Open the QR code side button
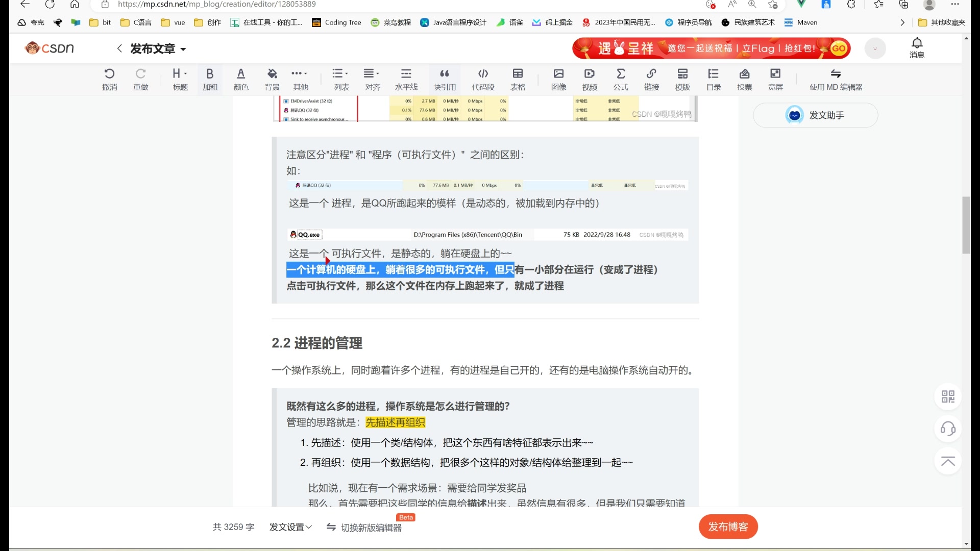980x551 pixels. pyautogui.click(x=948, y=396)
